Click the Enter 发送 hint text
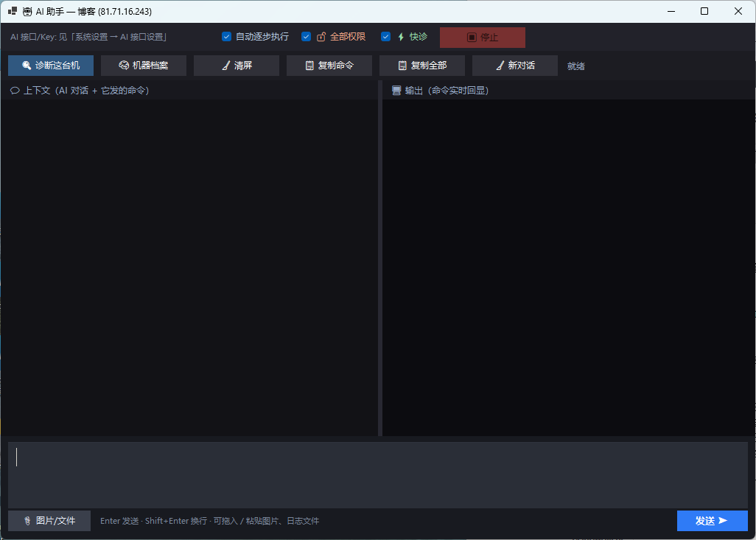This screenshot has width=756, height=540. 210,521
